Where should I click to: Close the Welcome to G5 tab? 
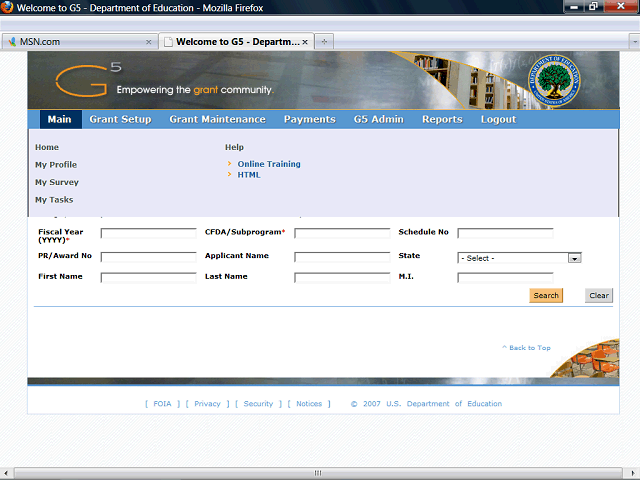pos(305,42)
